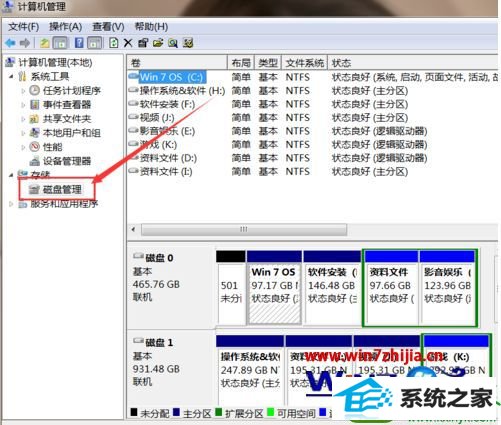
Task: Click the Forward arrow toolbar icon
Action: (x=25, y=43)
